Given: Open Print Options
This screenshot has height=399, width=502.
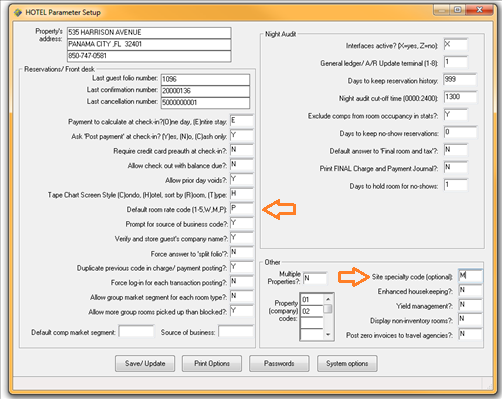Looking at the screenshot, I should [x=212, y=363].
